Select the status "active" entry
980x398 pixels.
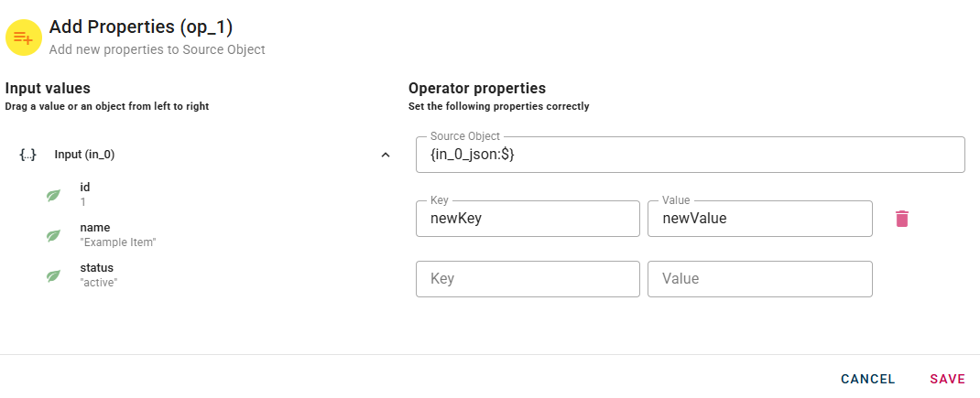coord(99,274)
